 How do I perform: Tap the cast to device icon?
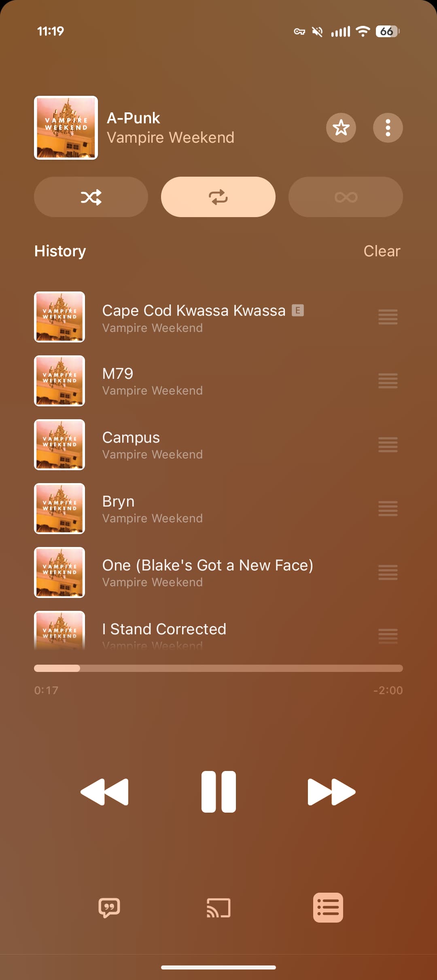click(218, 908)
